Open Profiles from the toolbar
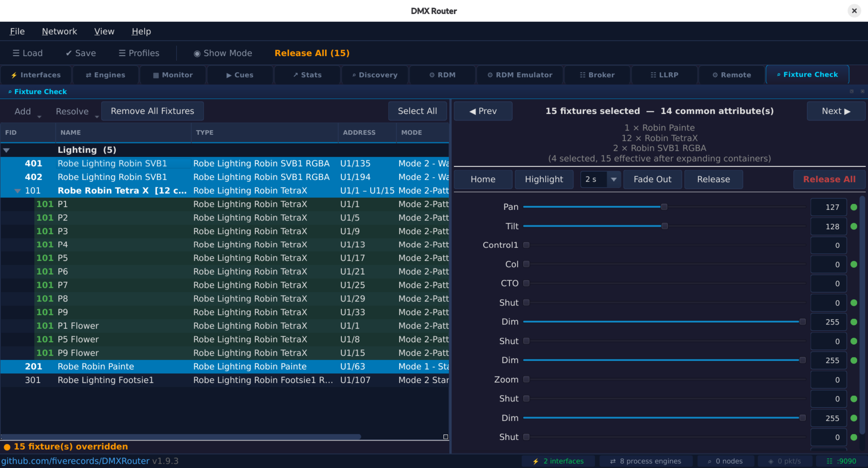The image size is (868, 468). (139, 53)
